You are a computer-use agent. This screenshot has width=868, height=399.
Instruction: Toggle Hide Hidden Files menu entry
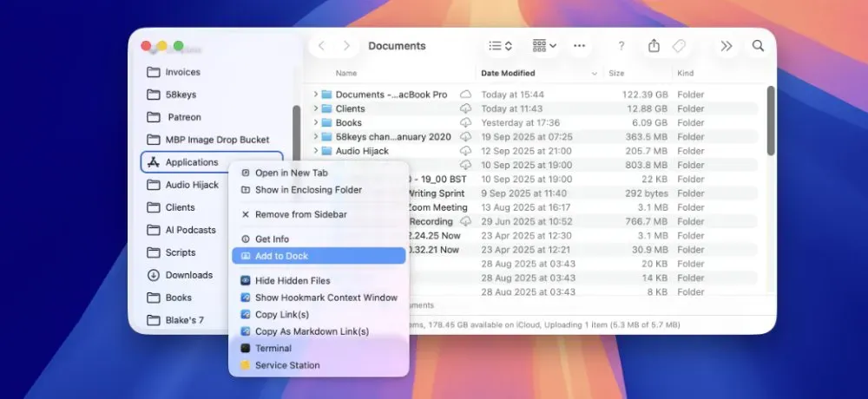pyautogui.click(x=293, y=281)
